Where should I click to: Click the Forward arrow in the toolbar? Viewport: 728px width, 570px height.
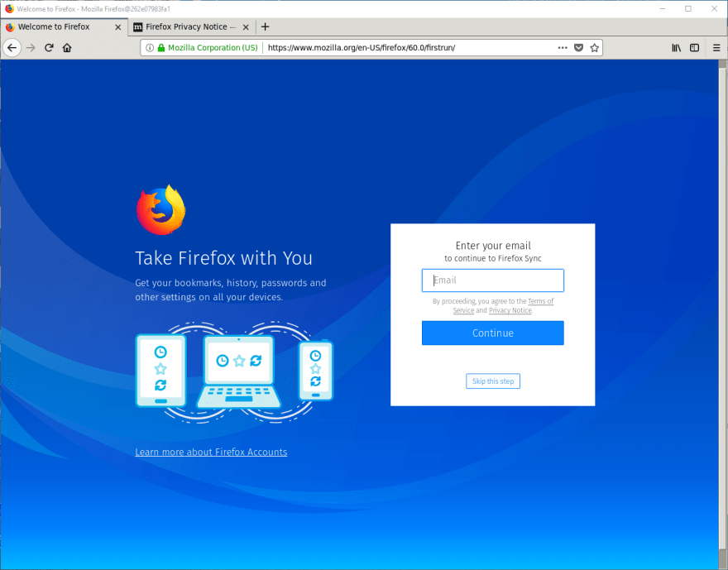point(31,47)
